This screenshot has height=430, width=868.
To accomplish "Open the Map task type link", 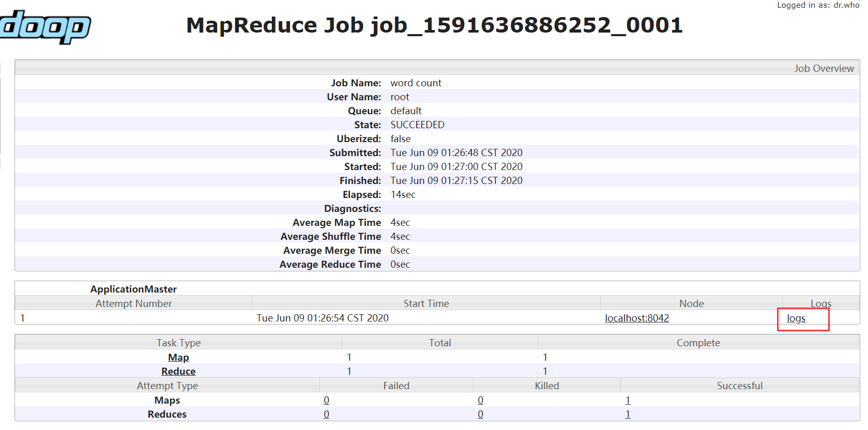I will pos(178,358).
